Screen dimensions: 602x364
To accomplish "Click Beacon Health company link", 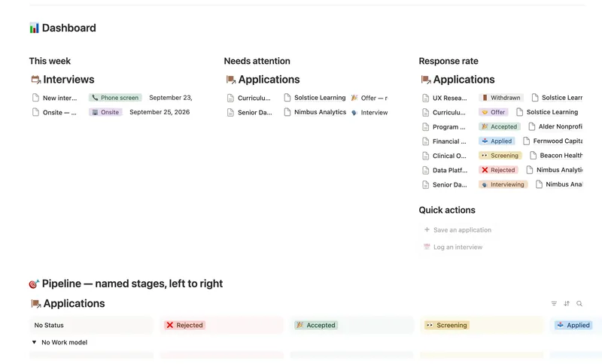I will point(561,156).
